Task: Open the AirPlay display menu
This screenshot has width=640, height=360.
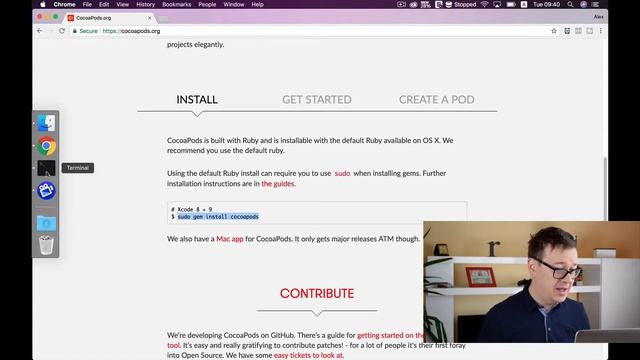Action: tap(497, 4)
